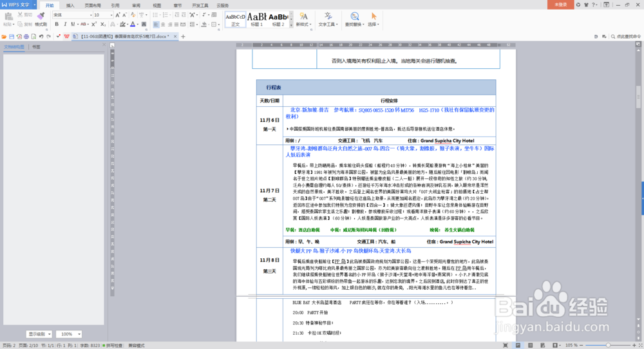Image resolution: width=644 pixels, height=349 pixels.
Task: Apply the 正文 body text style
Action: [x=235, y=19]
